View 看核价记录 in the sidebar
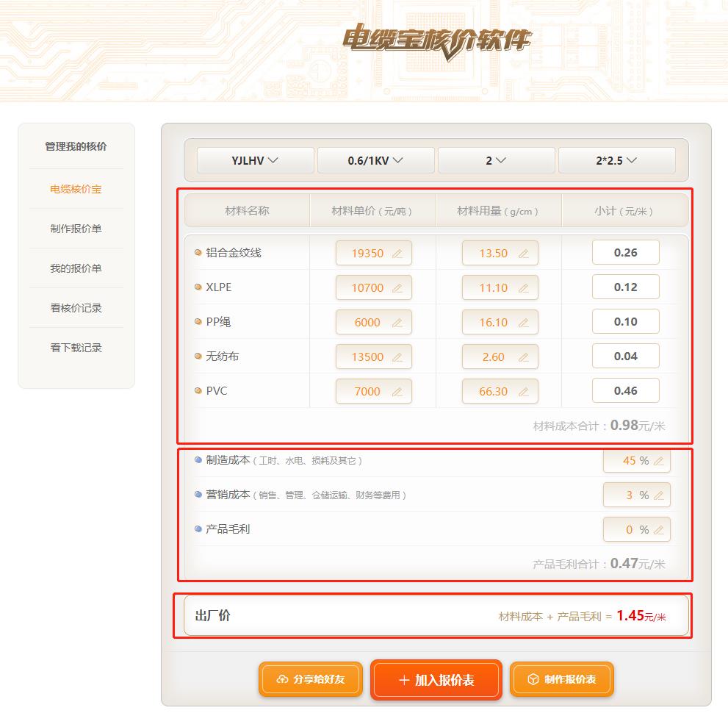Image resolution: width=728 pixels, height=727 pixels. pyautogui.click(x=76, y=308)
